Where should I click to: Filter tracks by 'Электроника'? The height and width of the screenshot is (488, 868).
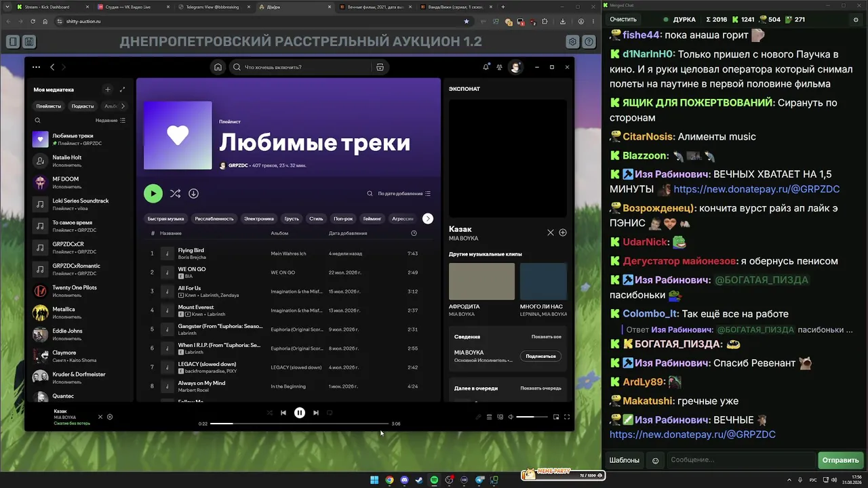click(259, 218)
